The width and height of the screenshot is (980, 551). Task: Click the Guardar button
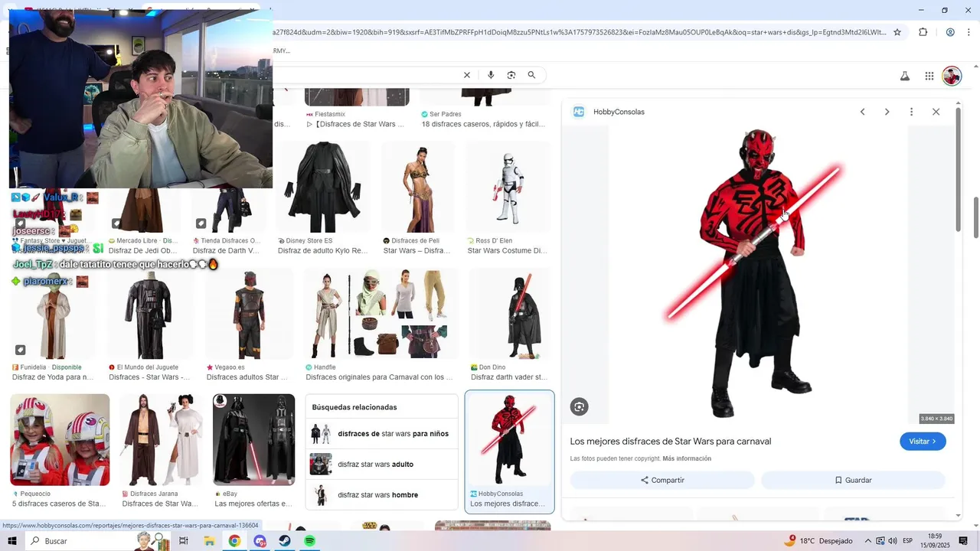click(x=853, y=480)
